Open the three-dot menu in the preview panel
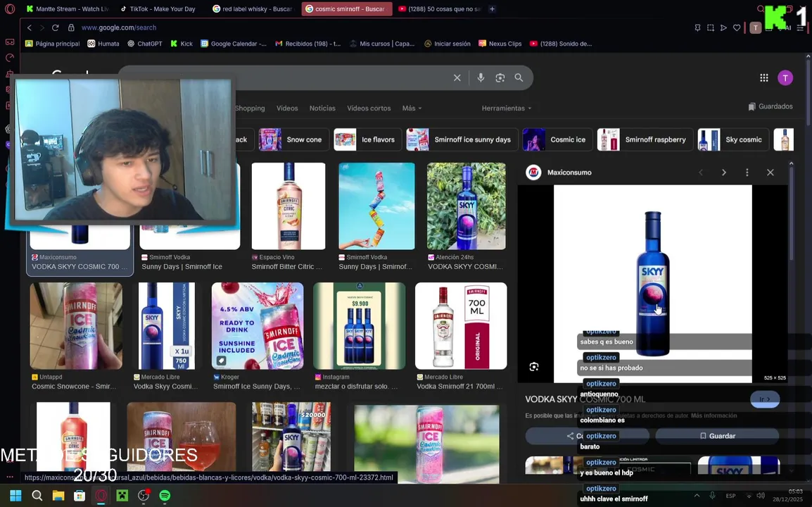This screenshot has height=507, width=812. pos(747,173)
